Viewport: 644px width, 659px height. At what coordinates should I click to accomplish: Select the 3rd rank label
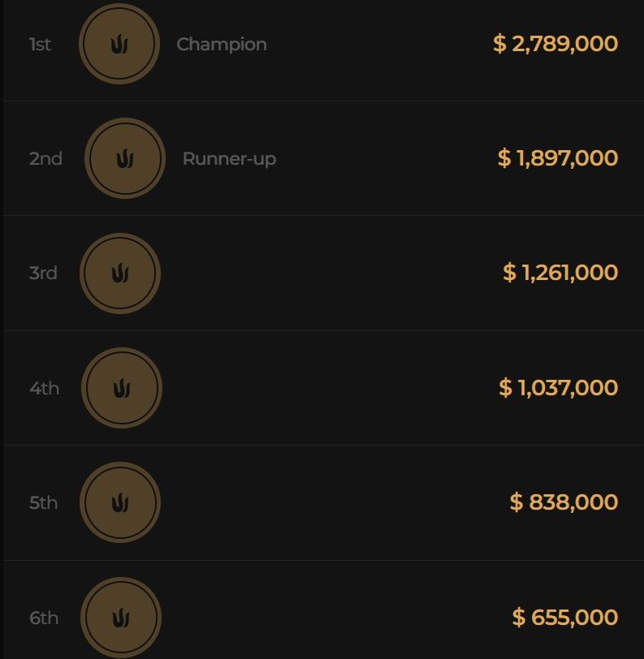click(43, 274)
